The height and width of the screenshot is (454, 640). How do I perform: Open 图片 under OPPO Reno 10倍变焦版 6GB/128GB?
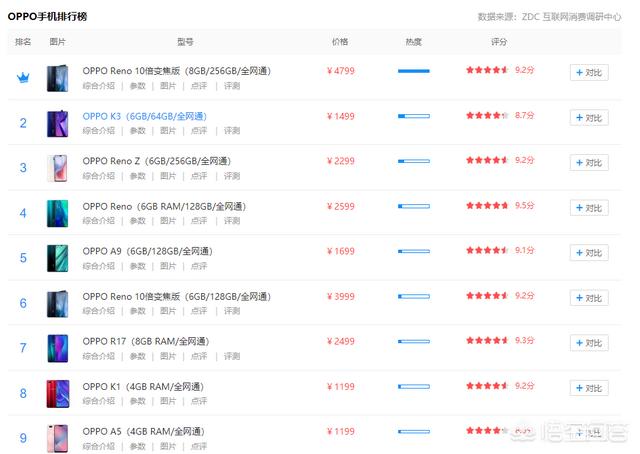pyautogui.click(x=168, y=311)
